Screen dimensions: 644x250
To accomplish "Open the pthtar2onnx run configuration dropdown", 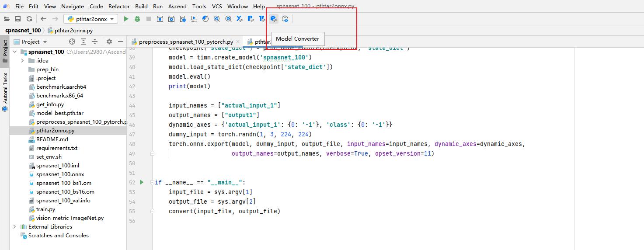I will (91, 19).
